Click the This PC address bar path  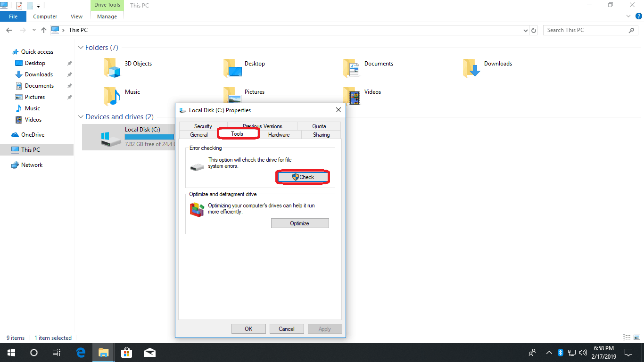78,30
